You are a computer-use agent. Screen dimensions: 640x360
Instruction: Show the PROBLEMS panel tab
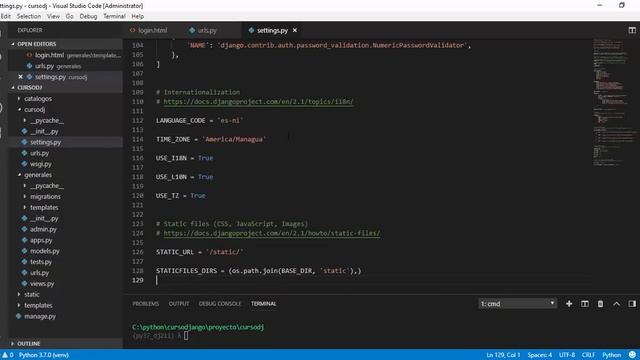146,304
